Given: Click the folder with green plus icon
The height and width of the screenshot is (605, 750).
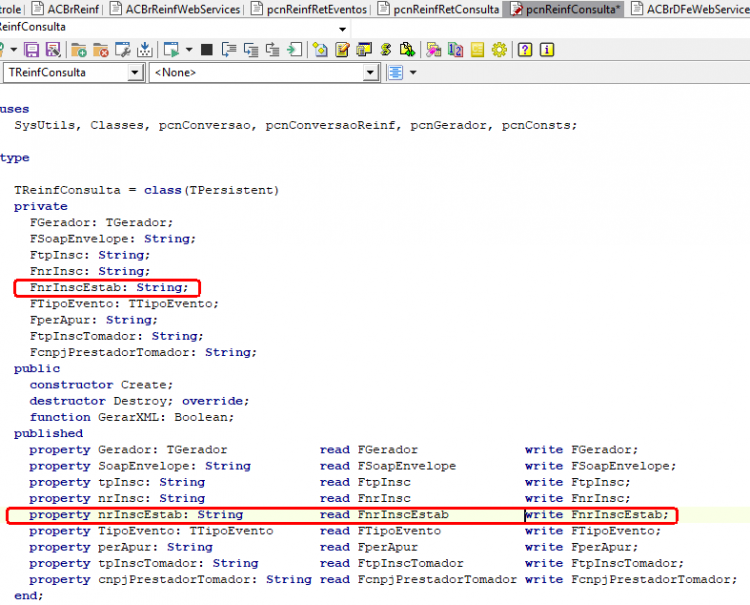Looking at the screenshot, I should 79,50.
